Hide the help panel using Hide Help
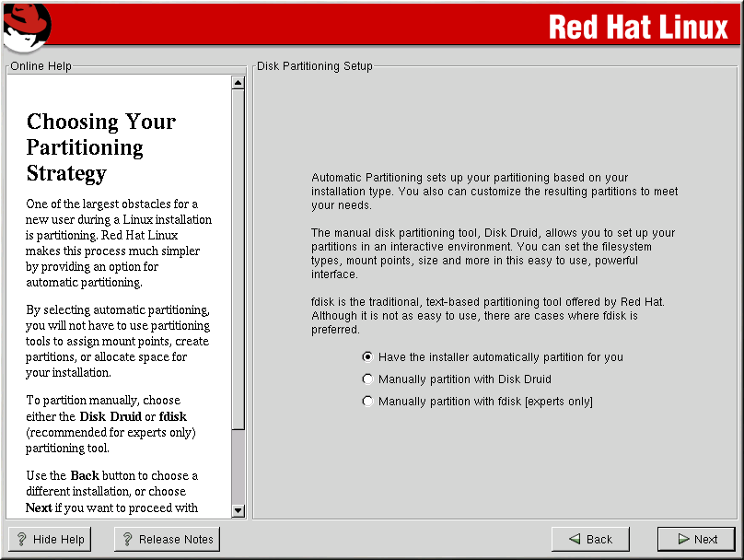Viewport: 744px width, 560px height. tap(50, 540)
